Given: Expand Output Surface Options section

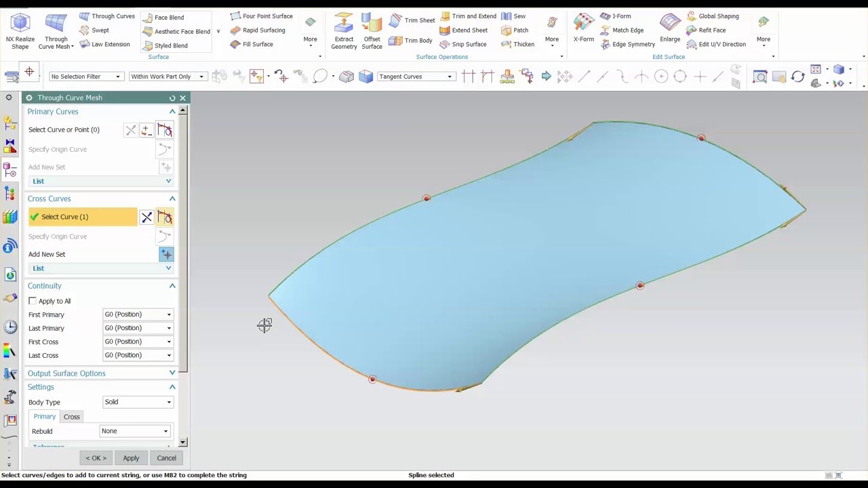Looking at the screenshot, I should coord(172,373).
